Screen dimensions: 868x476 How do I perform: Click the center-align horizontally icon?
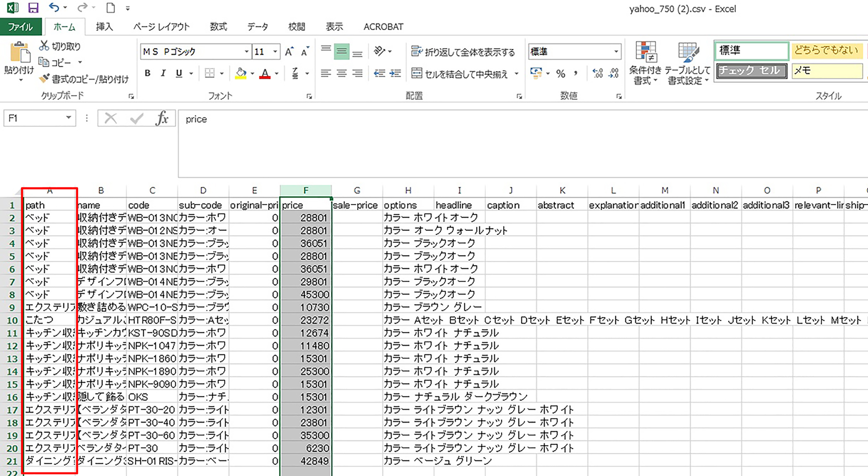pyautogui.click(x=342, y=73)
